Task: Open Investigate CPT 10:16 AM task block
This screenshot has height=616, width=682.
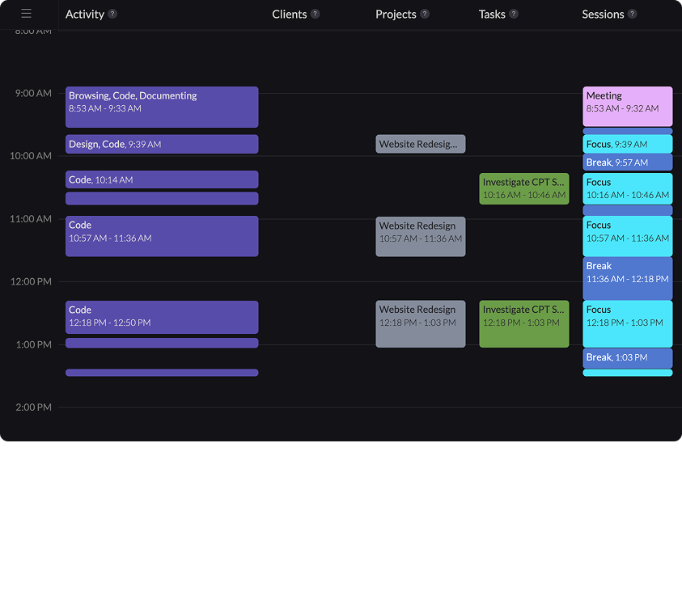Action: point(524,188)
